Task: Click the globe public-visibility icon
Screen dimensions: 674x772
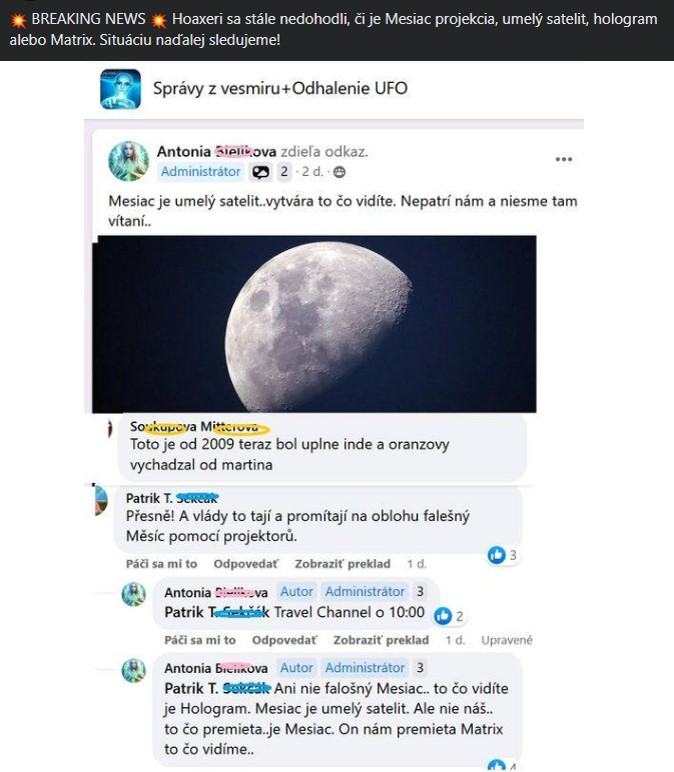Action: point(339,172)
